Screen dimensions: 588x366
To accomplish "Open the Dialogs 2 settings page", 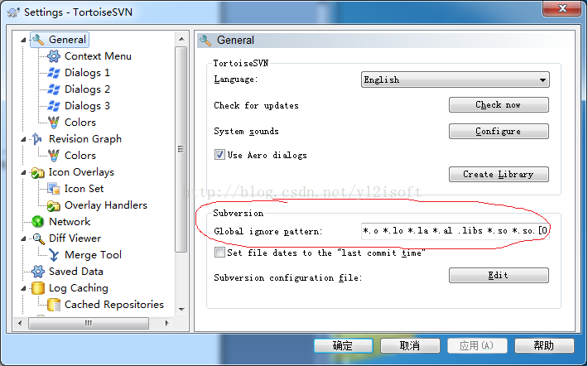I will 87,89.
